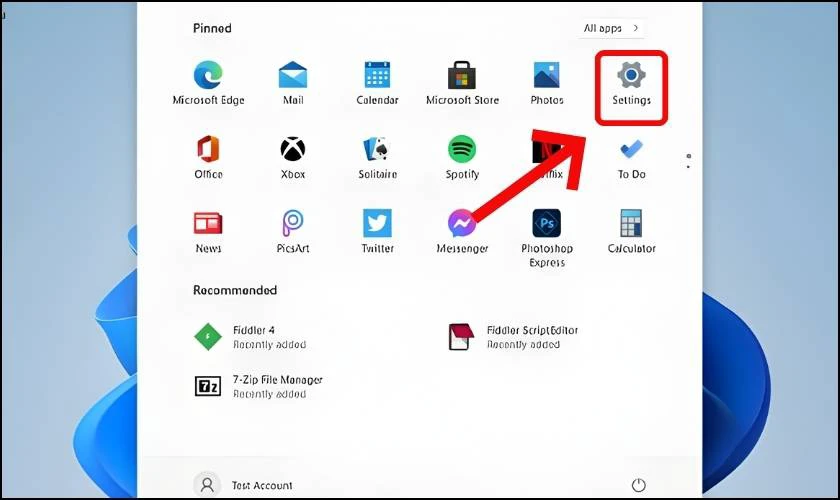Open Microsoft Edge from pinned apps
The width and height of the screenshot is (840, 500).
point(208,83)
